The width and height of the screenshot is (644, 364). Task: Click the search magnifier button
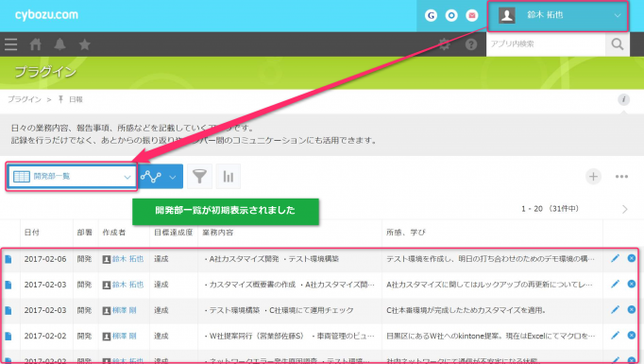pyautogui.click(x=618, y=44)
